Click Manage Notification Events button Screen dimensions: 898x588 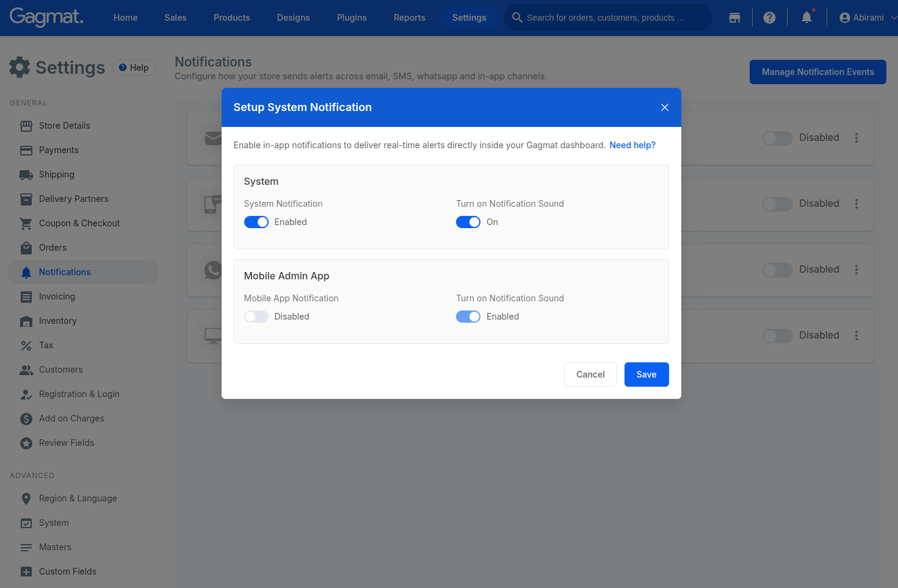coord(818,72)
